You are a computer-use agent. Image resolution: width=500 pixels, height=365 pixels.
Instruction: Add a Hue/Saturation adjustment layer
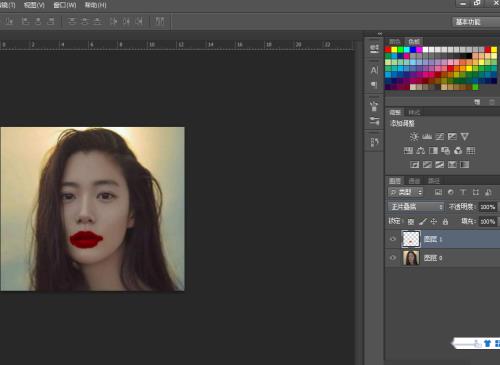[408, 151]
